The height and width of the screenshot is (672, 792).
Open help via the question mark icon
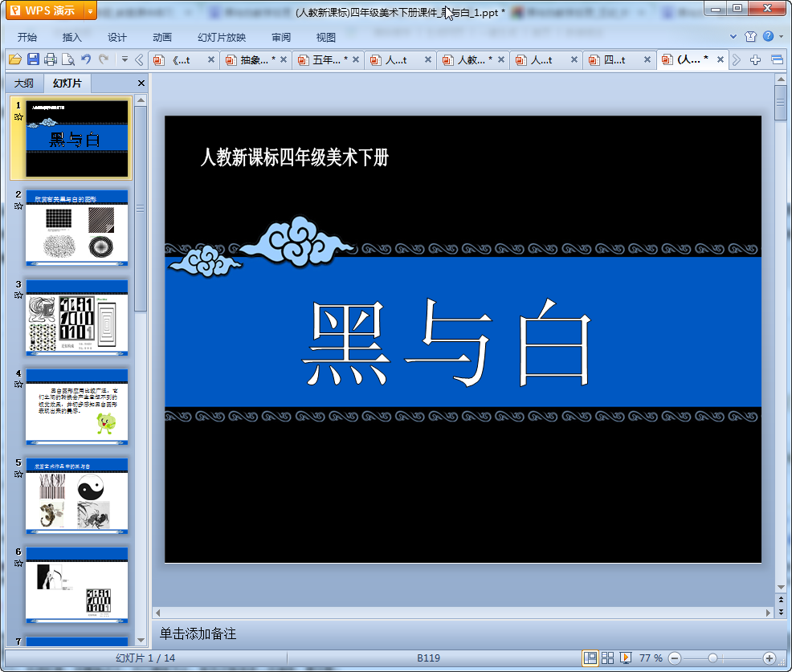768,36
